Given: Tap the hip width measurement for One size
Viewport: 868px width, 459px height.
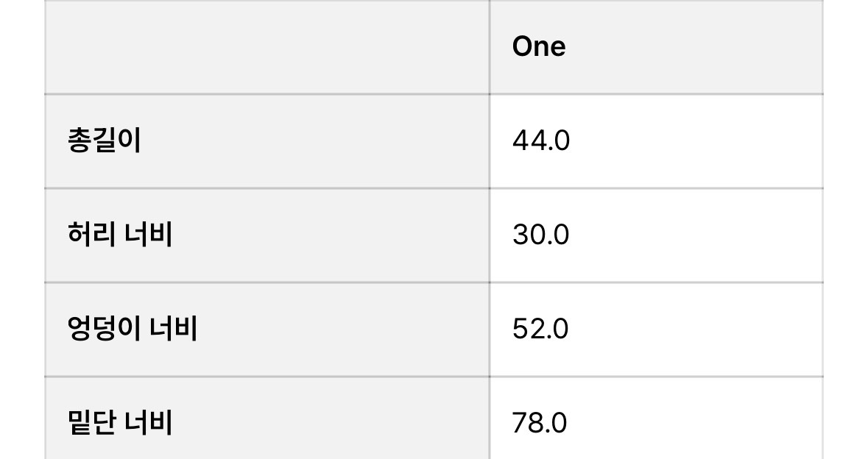Looking at the screenshot, I should 541,328.
